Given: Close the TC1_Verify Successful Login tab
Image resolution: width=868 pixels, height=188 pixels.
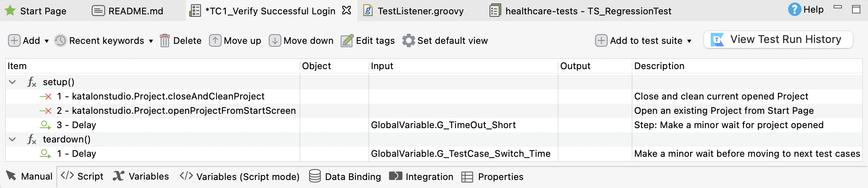Looking at the screenshot, I should [x=347, y=11].
